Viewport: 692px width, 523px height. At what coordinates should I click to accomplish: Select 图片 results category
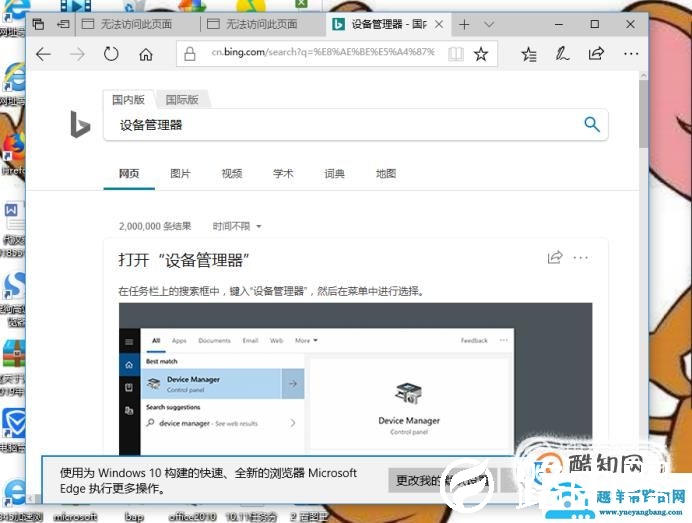[181, 174]
